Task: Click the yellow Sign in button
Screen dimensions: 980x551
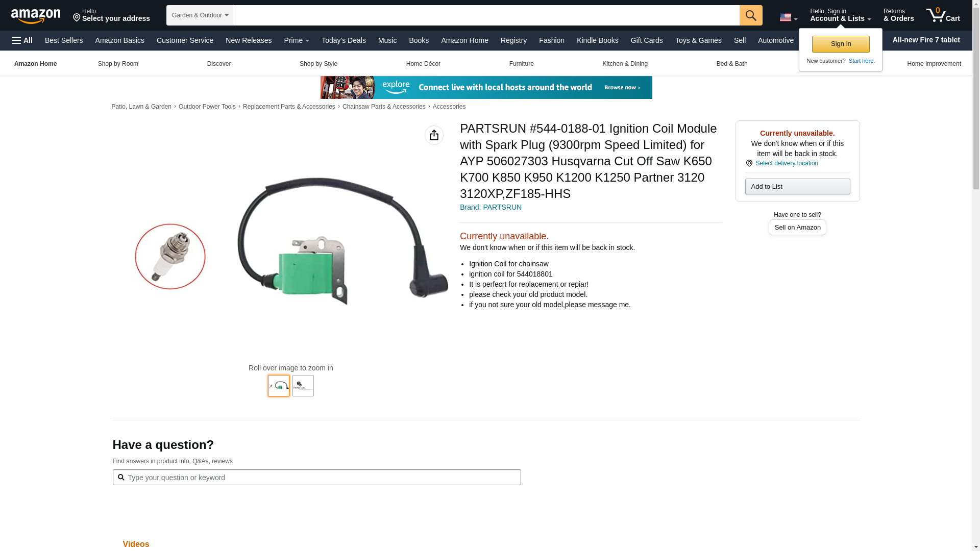Action: click(841, 44)
